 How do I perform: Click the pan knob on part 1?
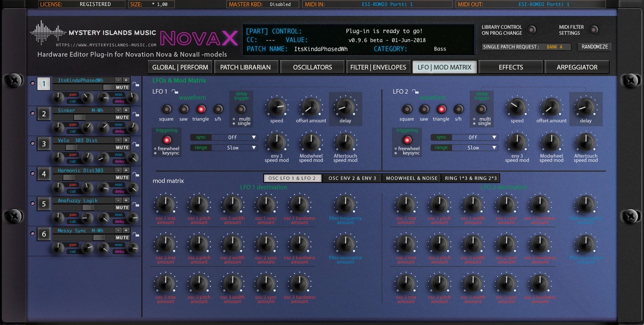[58, 98]
